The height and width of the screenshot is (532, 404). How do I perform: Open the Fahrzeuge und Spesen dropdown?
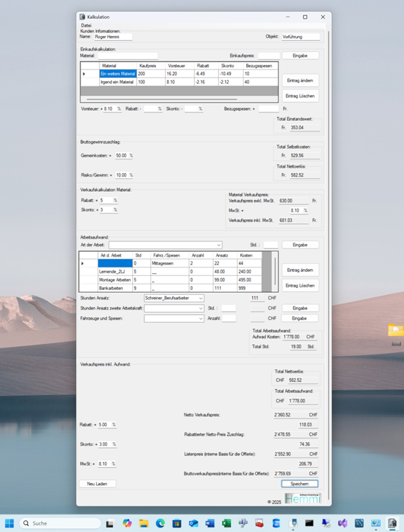point(200,319)
